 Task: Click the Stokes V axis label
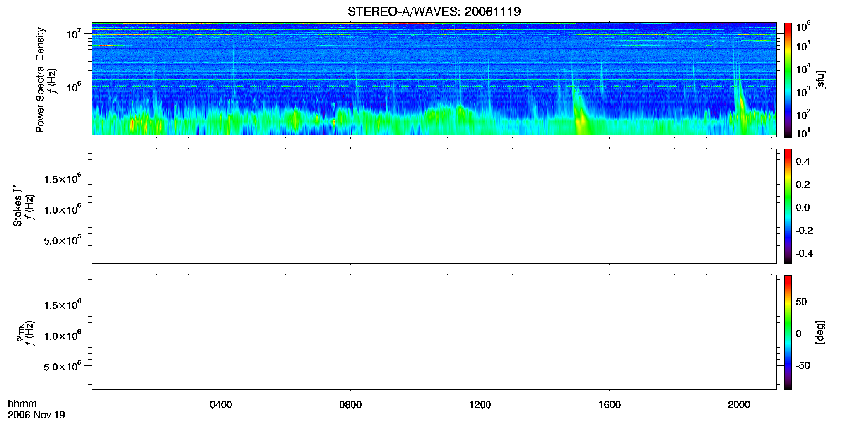(x=17, y=206)
